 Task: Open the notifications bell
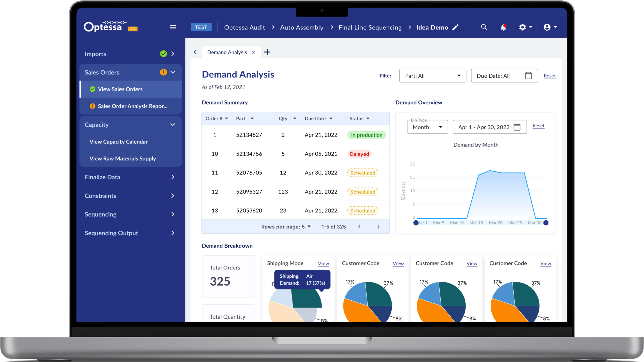[x=503, y=27]
